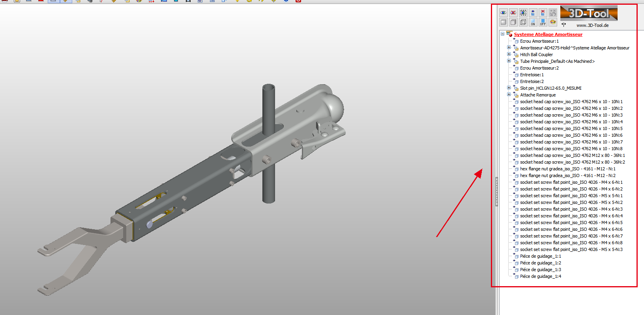This screenshot has width=644, height=315.
Task: Open the color palette icon
Action: point(552,22)
